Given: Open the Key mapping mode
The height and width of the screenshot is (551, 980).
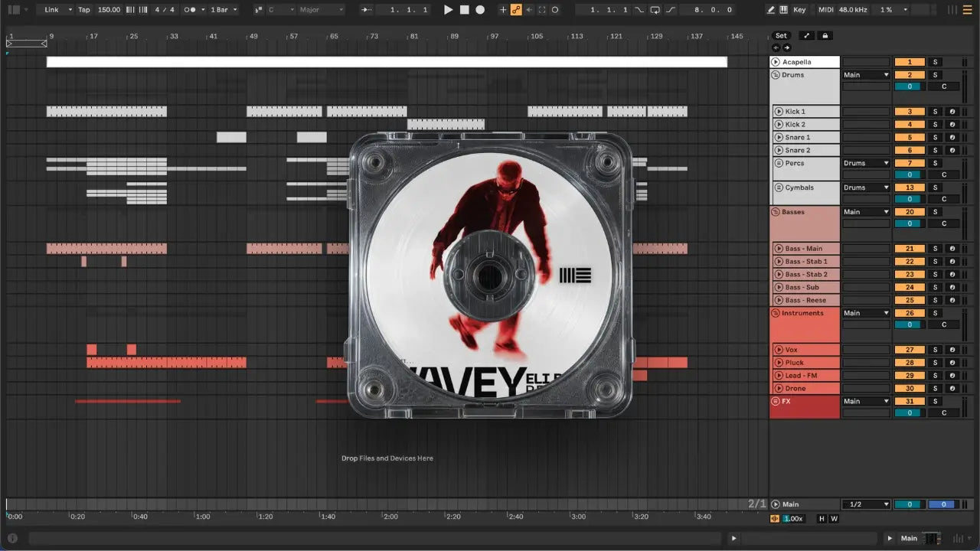Looking at the screenshot, I should (799, 10).
